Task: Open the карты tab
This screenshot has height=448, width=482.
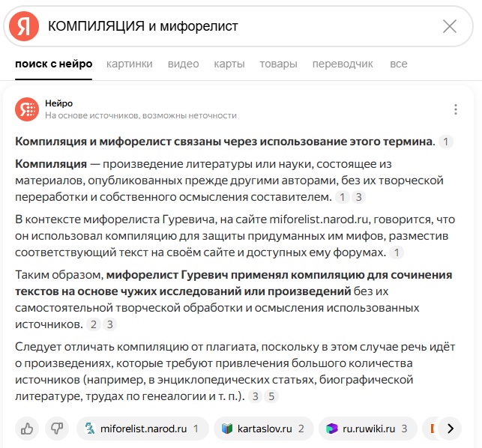Action: 229,64
